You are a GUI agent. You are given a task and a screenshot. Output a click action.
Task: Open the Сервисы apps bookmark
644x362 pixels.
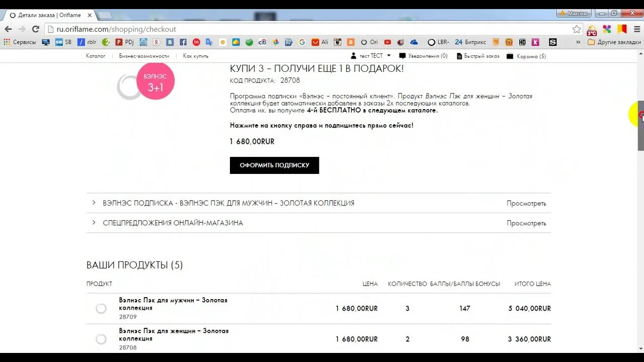[20, 42]
